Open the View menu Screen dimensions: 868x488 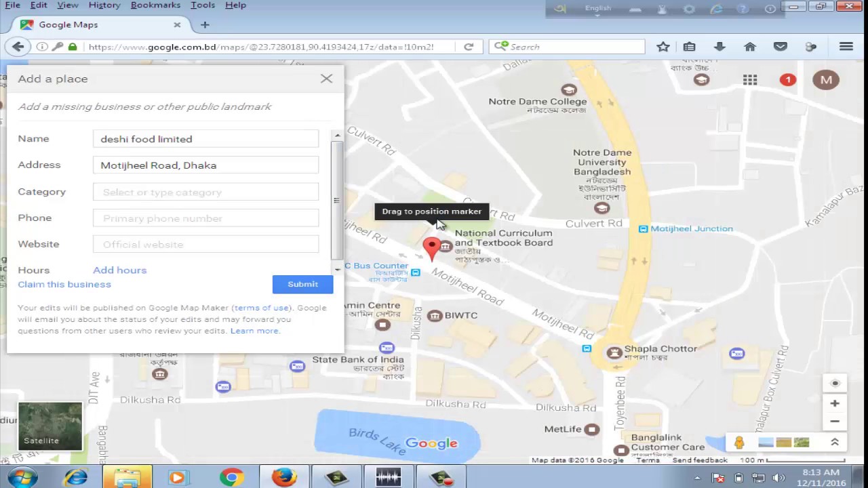pos(68,5)
